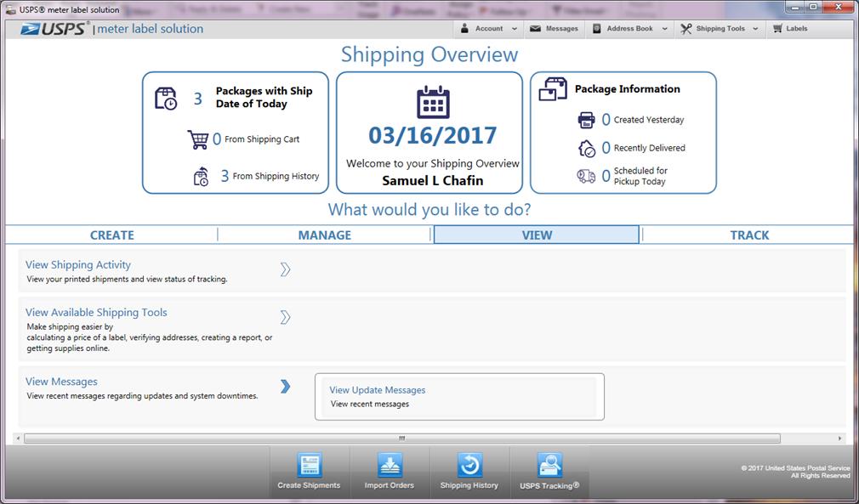Viewport: 859px width, 504px height.
Task: Switch to the CREATE tab
Action: tap(111, 235)
